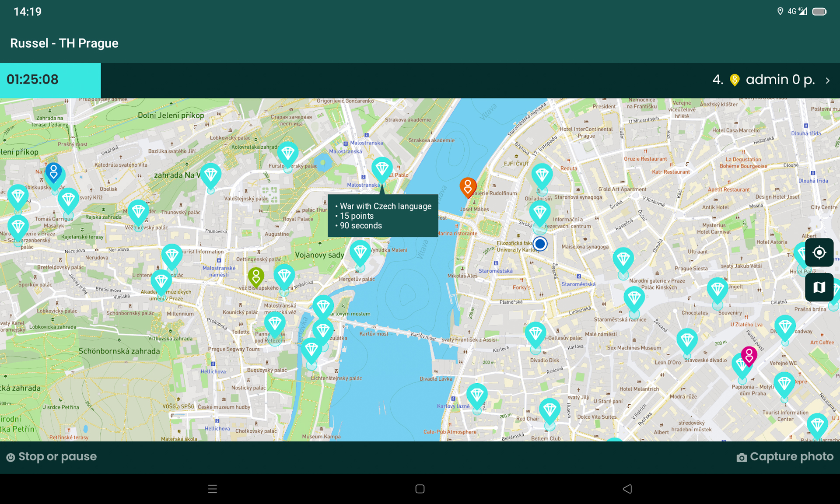Open the map layers button
The width and height of the screenshot is (840, 504).
819,287
